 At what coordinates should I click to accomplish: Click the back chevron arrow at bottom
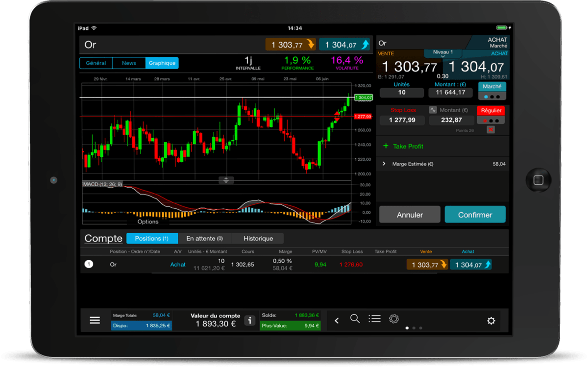(x=337, y=319)
